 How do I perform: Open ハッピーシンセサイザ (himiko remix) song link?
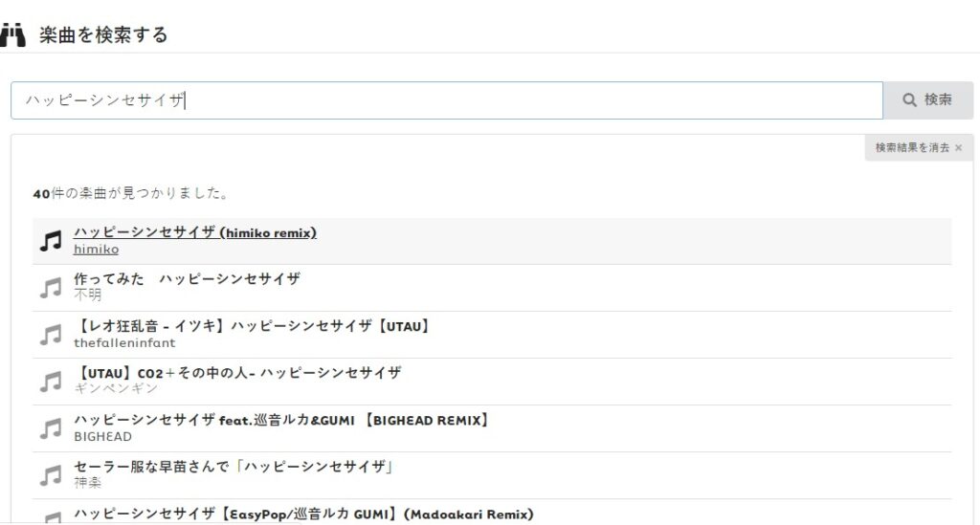tap(195, 232)
